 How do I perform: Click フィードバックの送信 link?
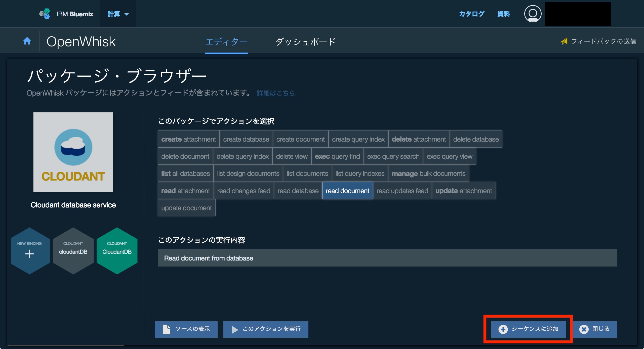[x=603, y=41]
